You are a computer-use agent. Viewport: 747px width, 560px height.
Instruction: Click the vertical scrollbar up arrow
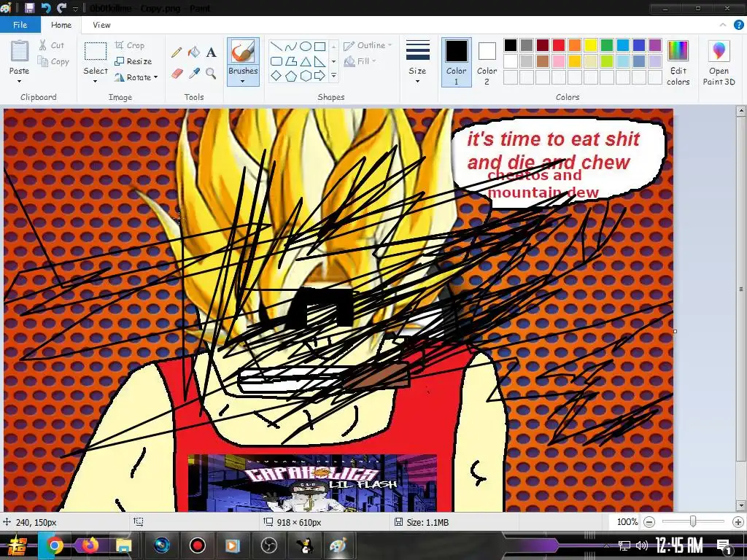[x=741, y=112]
